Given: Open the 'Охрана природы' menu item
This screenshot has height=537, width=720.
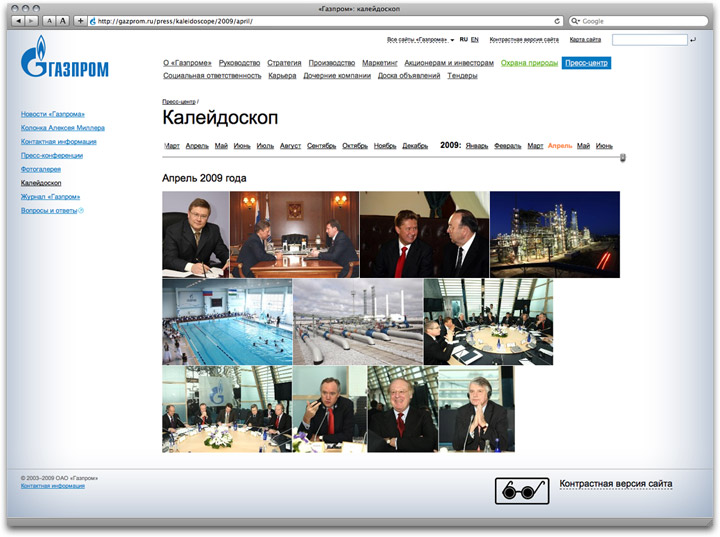Looking at the screenshot, I should [528, 62].
